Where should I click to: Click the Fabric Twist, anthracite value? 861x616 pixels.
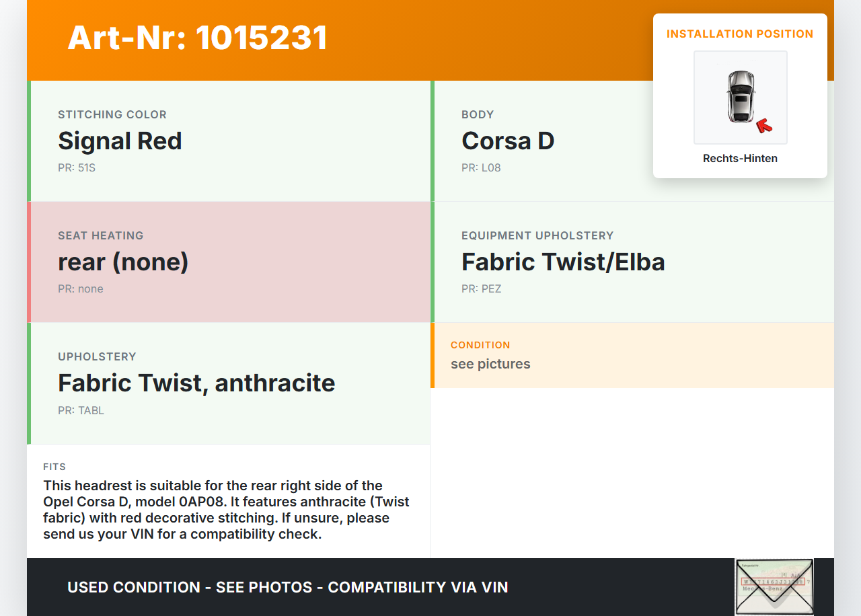tap(196, 383)
